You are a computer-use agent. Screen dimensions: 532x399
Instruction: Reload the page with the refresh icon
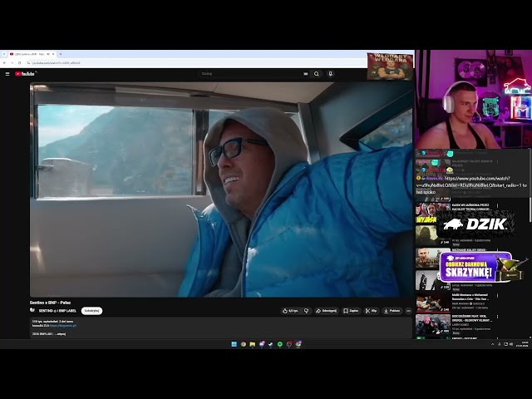(19, 63)
